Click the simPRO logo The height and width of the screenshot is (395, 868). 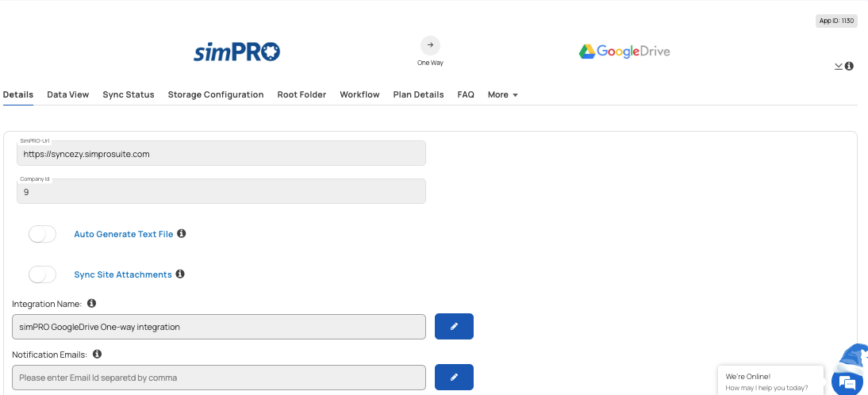[237, 52]
